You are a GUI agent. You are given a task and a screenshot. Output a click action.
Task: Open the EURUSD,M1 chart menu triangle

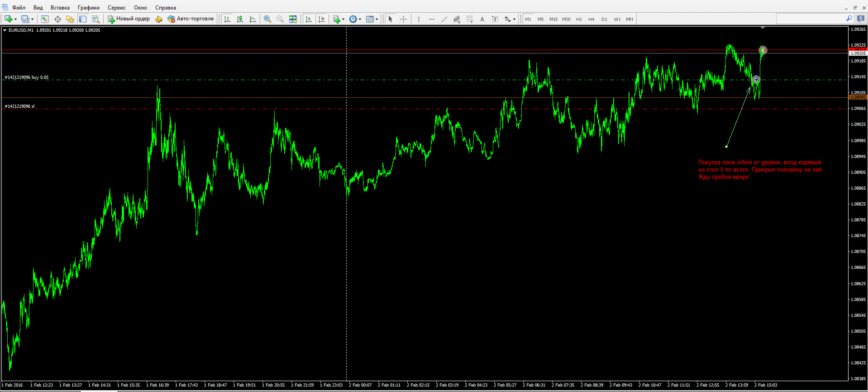(x=5, y=30)
